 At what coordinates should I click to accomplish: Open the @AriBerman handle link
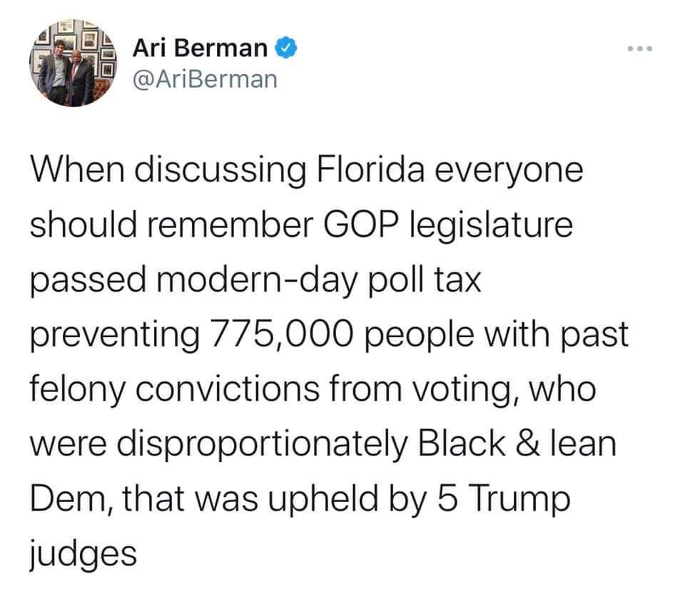[x=205, y=79]
